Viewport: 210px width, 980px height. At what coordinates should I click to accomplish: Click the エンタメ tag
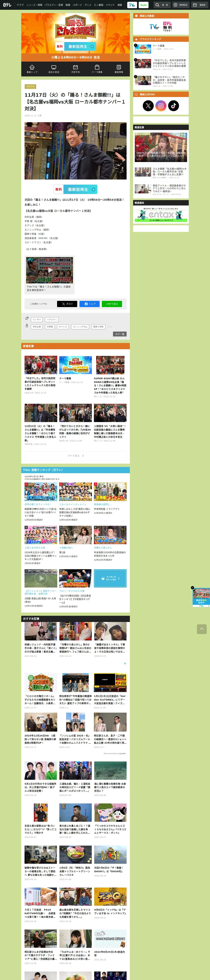point(37,320)
